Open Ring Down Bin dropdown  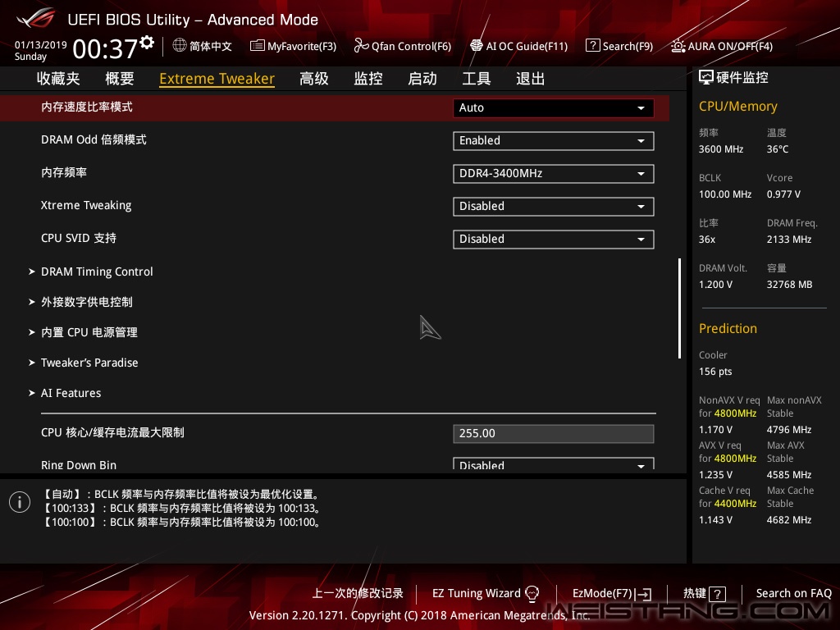click(x=554, y=463)
